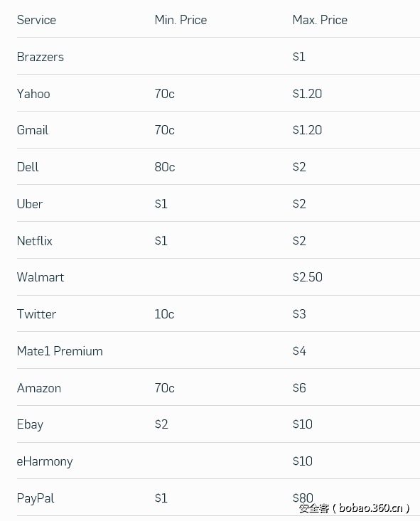The height and width of the screenshot is (521, 420).
Task: Click the Min. Price column header
Action: pyautogui.click(x=181, y=20)
